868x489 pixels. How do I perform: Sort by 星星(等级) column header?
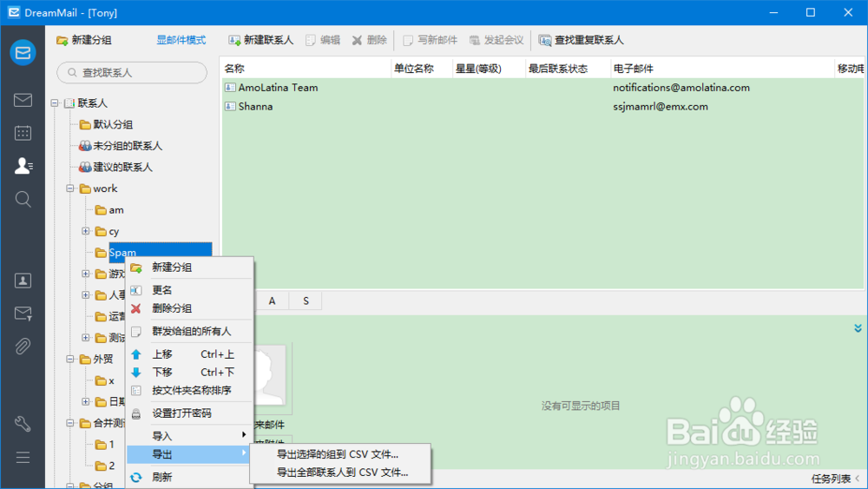click(x=489, y=69)
